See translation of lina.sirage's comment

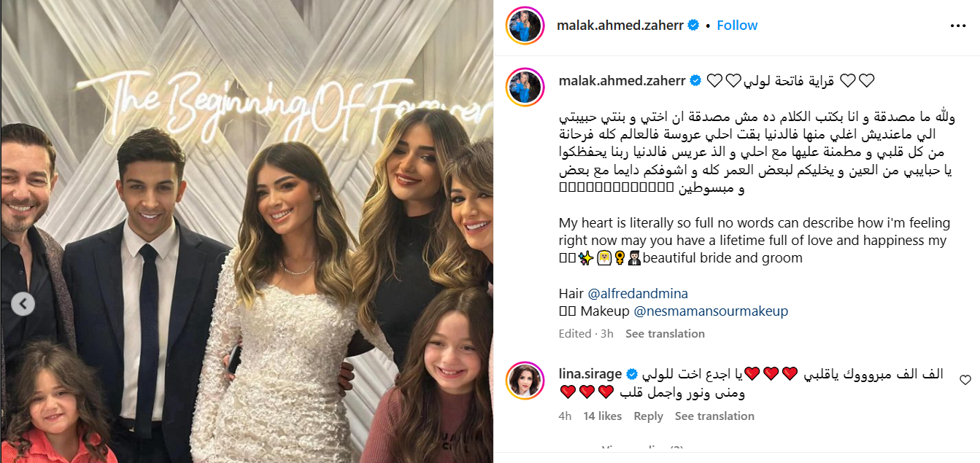(x=714, y=416)
